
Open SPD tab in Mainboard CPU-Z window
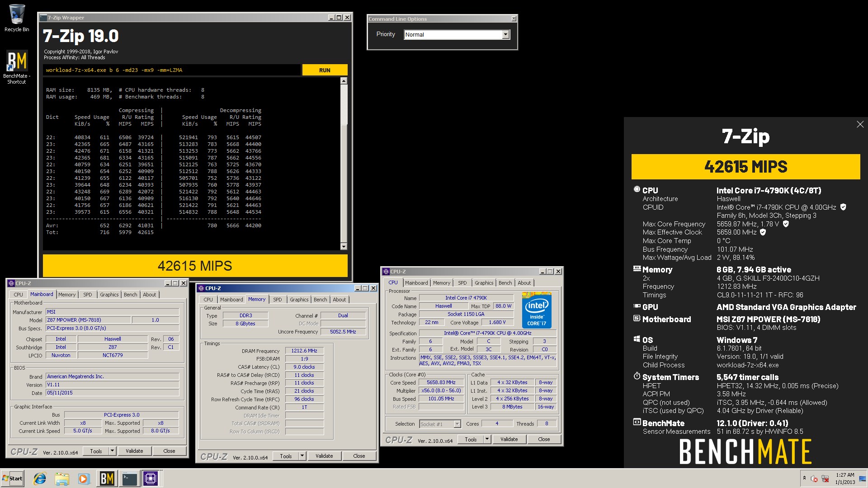pyautogui.click(x=88, y=295)
